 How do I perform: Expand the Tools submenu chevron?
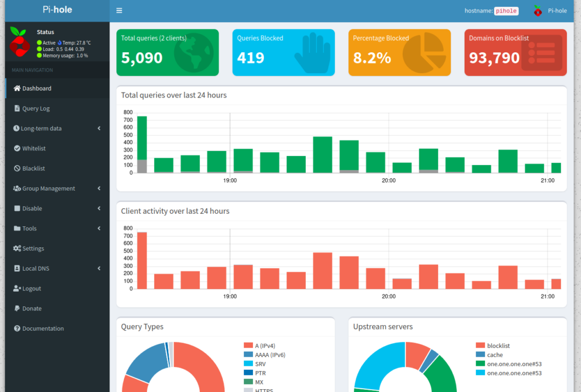click(99, 228)
